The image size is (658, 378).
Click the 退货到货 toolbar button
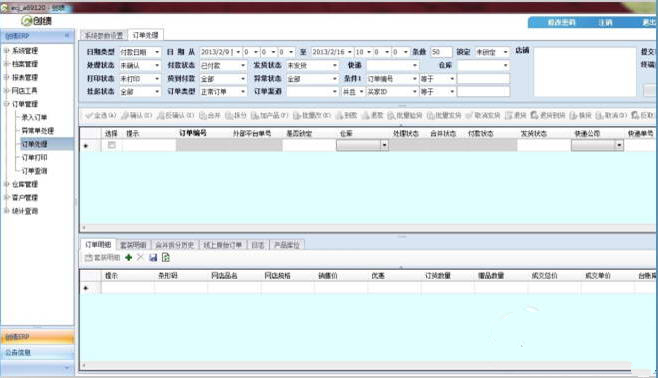(548, 115)
